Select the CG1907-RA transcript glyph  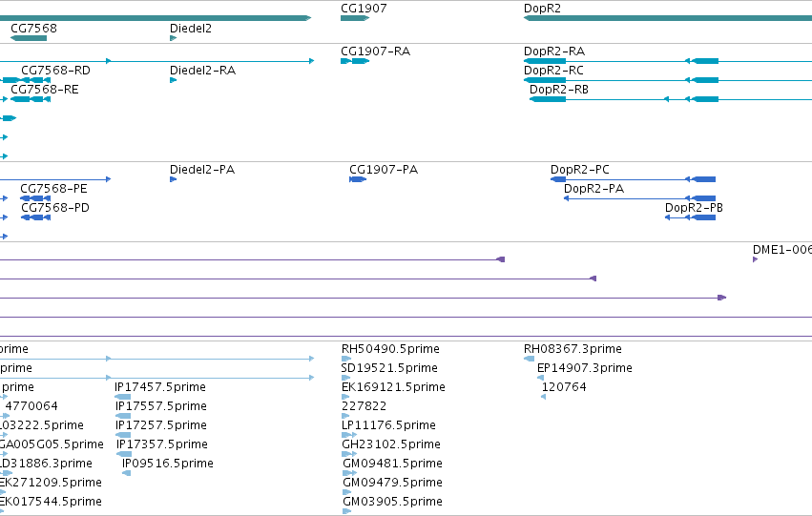(355, 61)
